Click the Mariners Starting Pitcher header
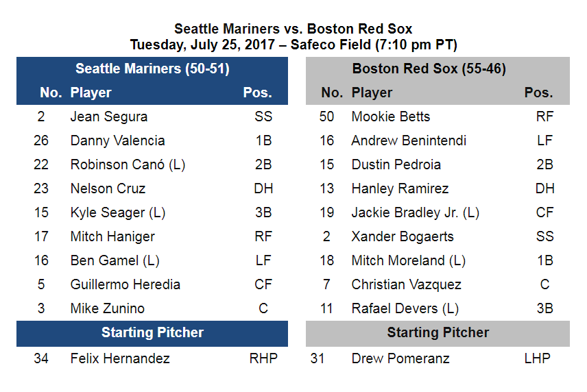 tap(152, 333)
